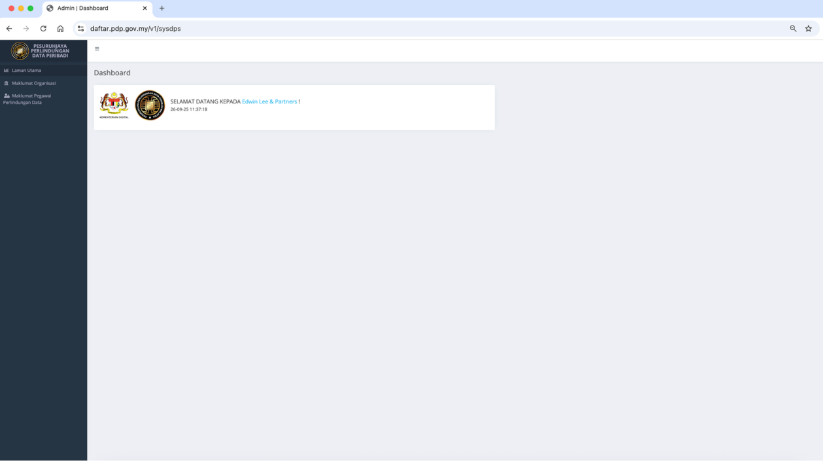Reload the page with the refresh icon
The image size is (823, 462).
click(x=43, y=28)
